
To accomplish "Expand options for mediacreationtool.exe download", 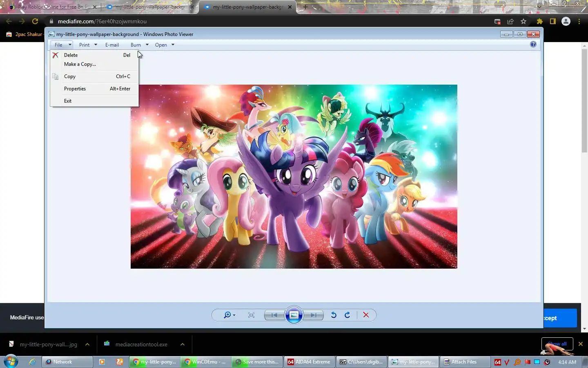I will pyautogui.click(x=183, y=344).
